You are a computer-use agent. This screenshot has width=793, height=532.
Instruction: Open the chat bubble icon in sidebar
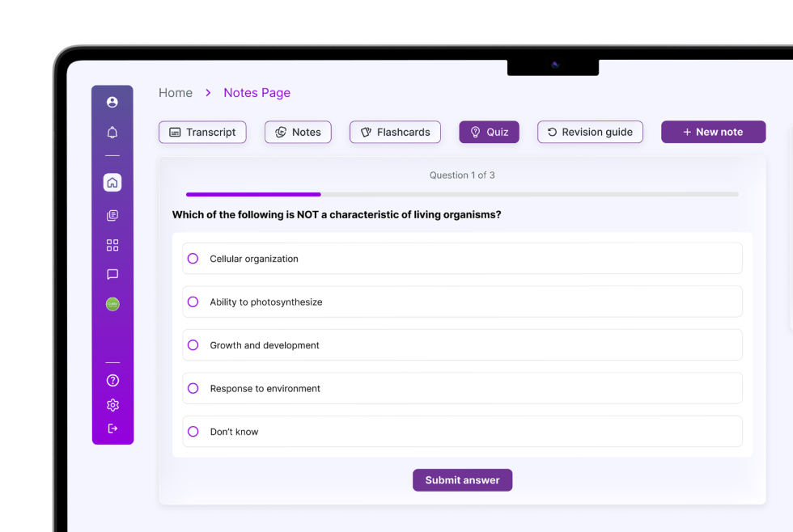pos(112,275)
